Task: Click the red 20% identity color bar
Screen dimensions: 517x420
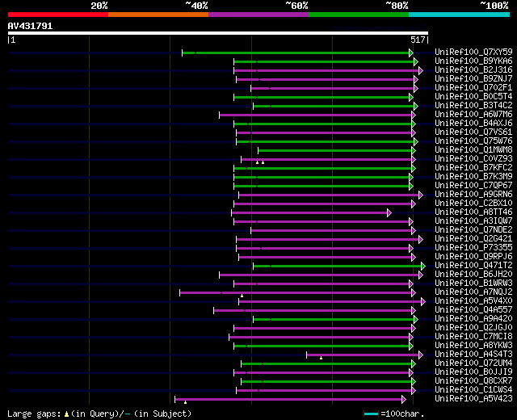Action: [x=58, y=15]
